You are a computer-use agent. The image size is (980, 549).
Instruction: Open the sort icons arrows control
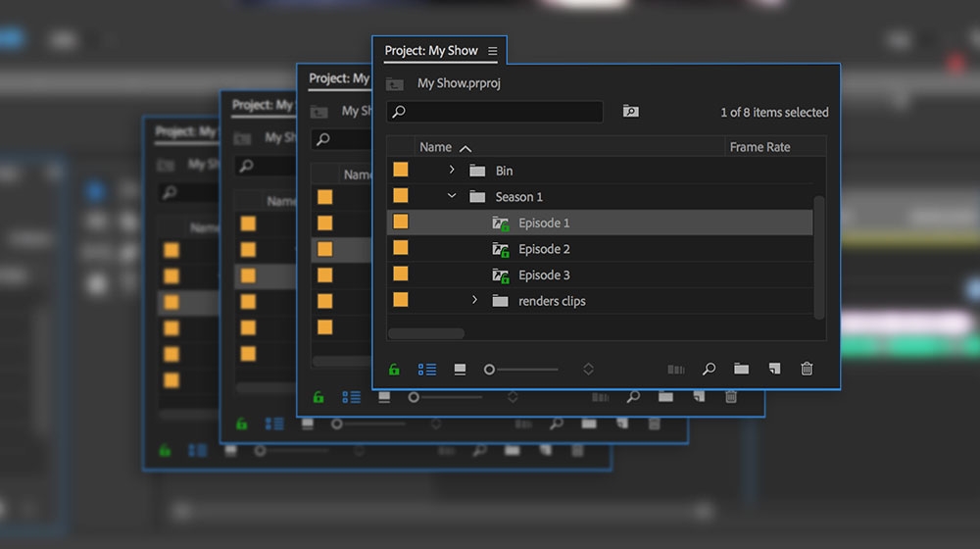(588, 370)
